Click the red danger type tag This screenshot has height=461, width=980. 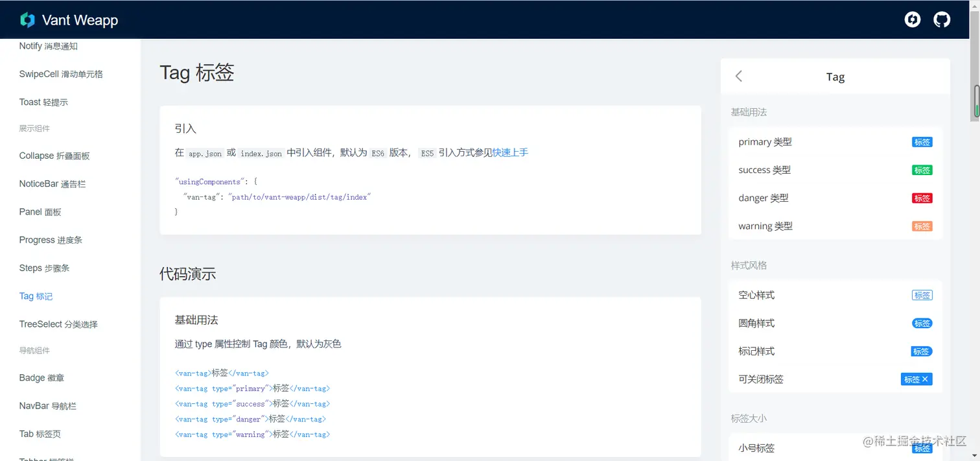922,198
